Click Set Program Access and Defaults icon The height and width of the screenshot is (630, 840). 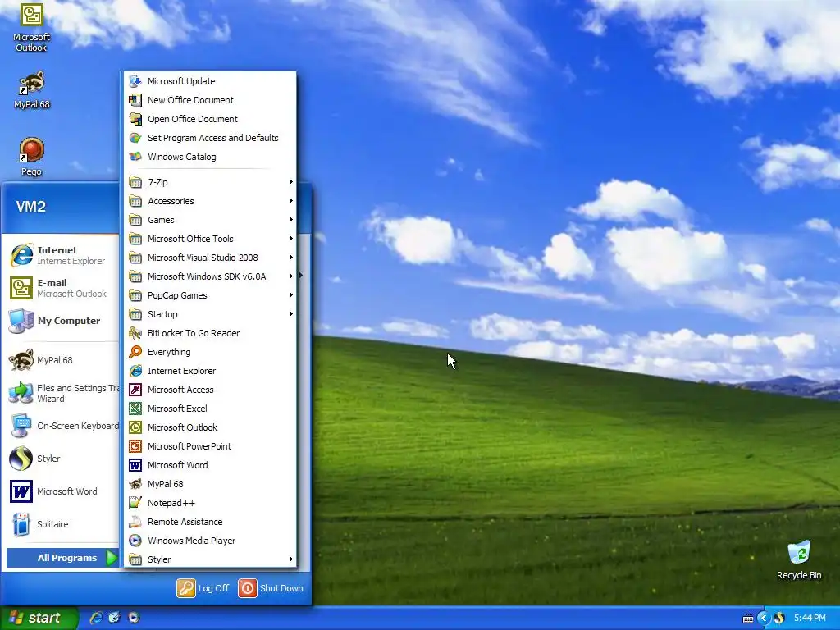(x=135, y=138)
